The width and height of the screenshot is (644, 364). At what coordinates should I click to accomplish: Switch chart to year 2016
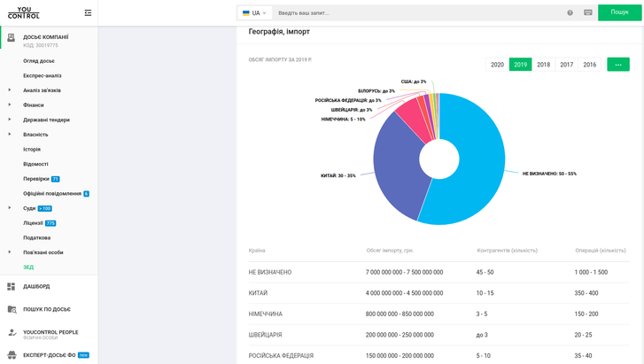(x=589, y=65)
